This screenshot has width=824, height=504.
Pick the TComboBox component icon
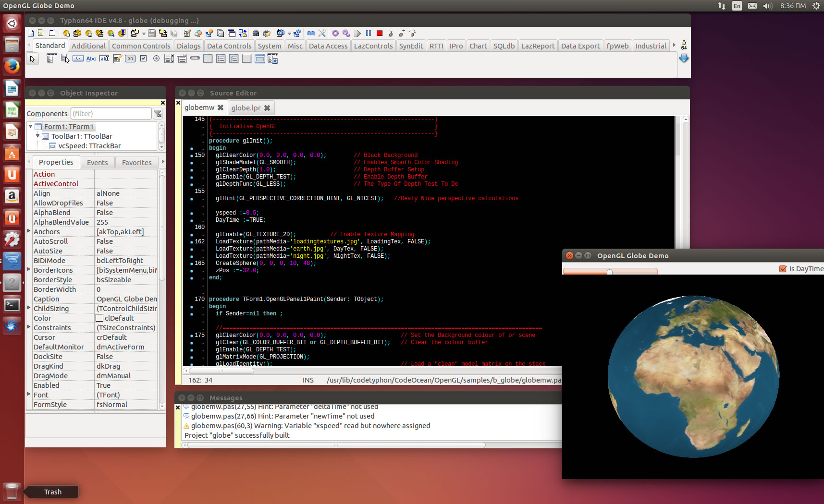point(182,59)
